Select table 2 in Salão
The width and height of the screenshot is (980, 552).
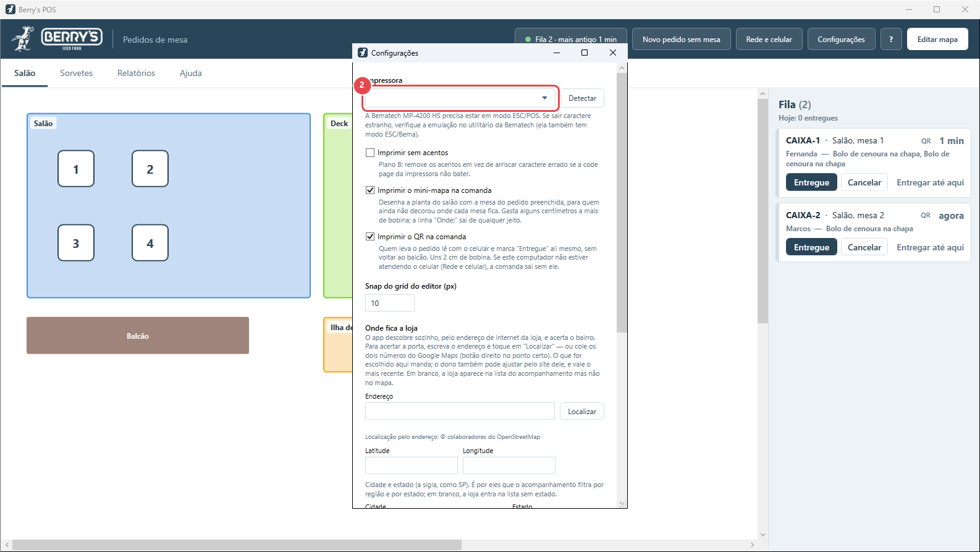(x=150, y=169)
